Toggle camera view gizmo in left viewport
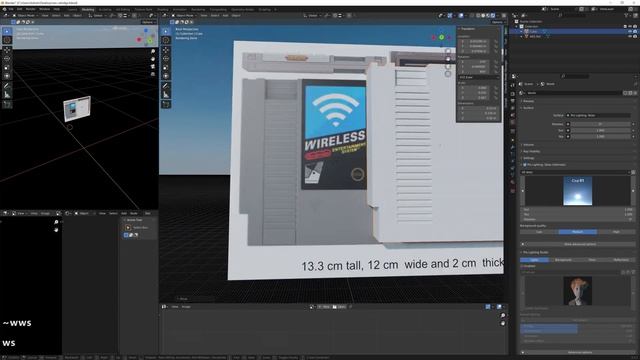The width and height of the screenshot is (640, 360). pos(153,66)
